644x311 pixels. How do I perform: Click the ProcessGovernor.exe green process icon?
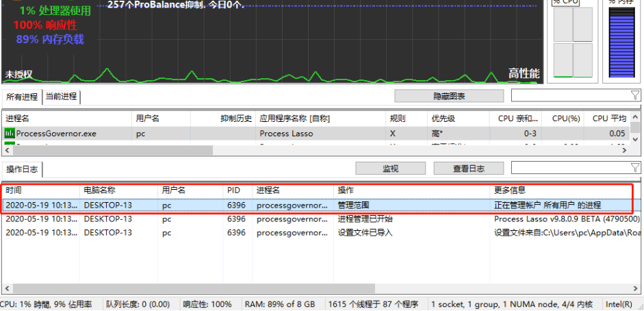(10, 133)
